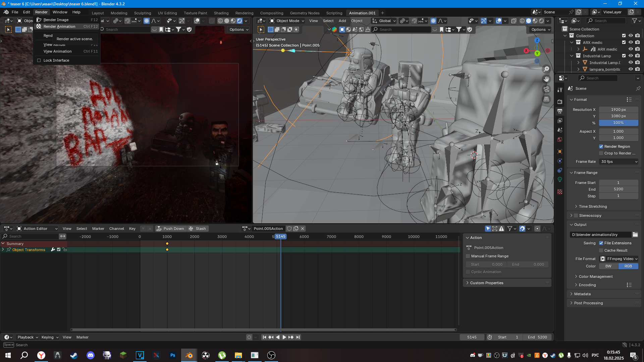Click the pan hand gizmo icon
The height and width of the screenshot is (362, 644).
click(x=546, y=79)
